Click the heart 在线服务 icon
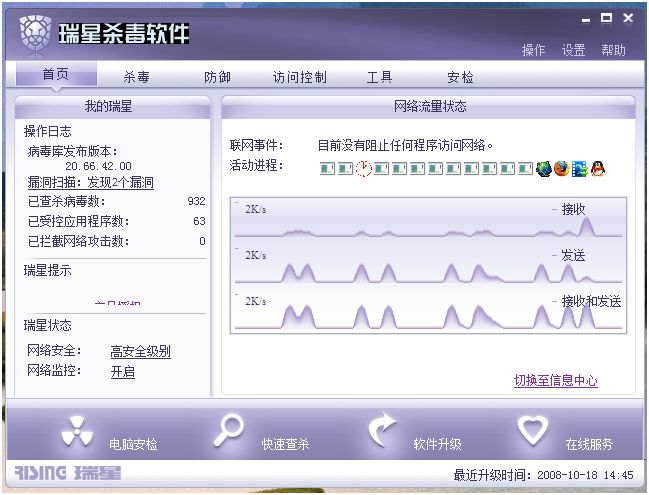 click(x=532, y=430)
